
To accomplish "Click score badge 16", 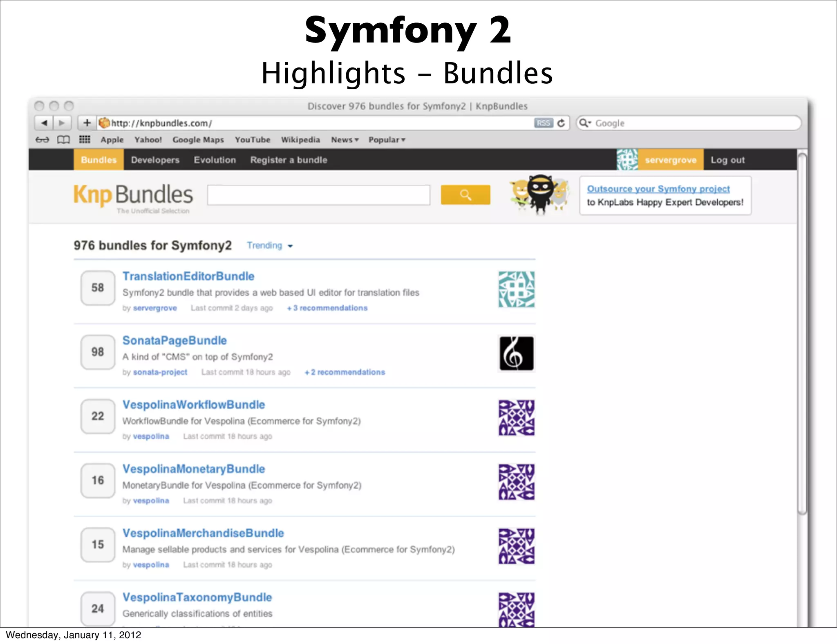I will point(98,480).
